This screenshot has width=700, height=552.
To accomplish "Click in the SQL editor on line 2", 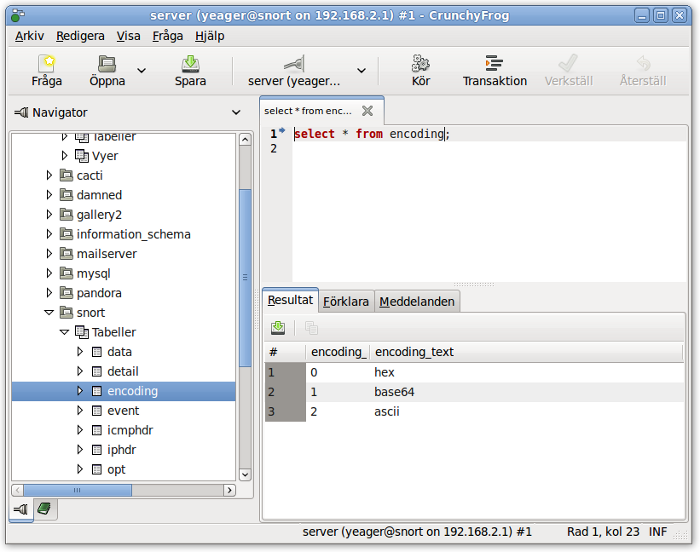I will [x=489, y=149].
